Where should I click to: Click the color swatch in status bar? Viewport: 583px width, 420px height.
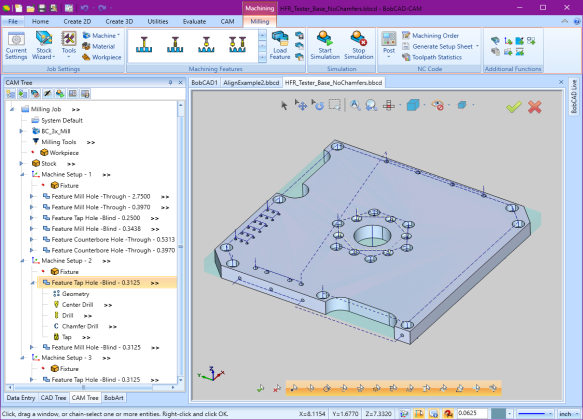pyautogui.click(x=498, y=414)
